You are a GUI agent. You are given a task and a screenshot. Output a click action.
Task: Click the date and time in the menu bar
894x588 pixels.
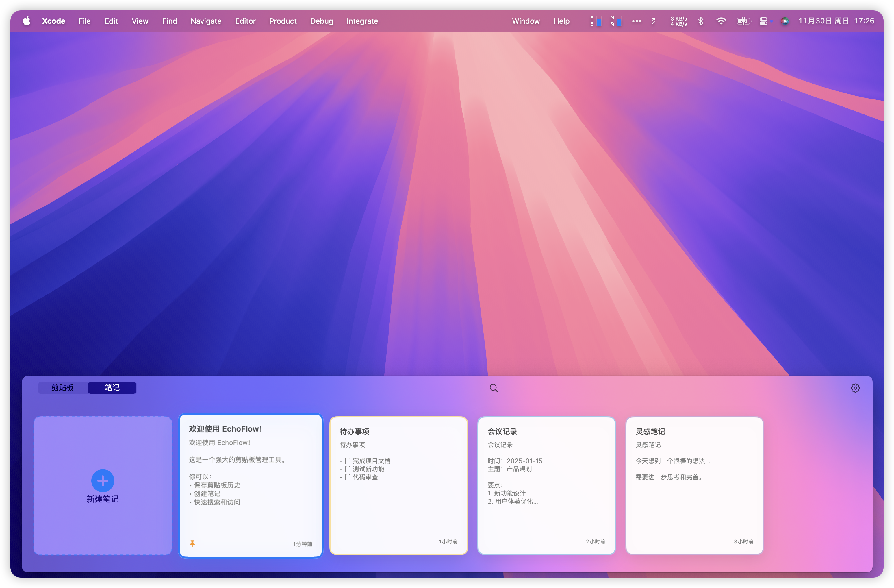tap(836, 21)
